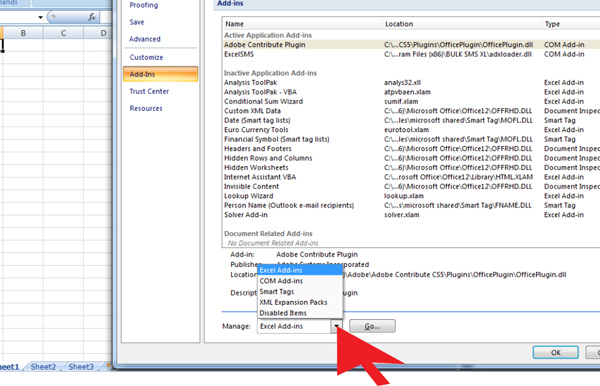Image resolution: width=600 pixels, height=386 pixels.
Task: Select Hidden Worksheets row
Action: point(411,168)
